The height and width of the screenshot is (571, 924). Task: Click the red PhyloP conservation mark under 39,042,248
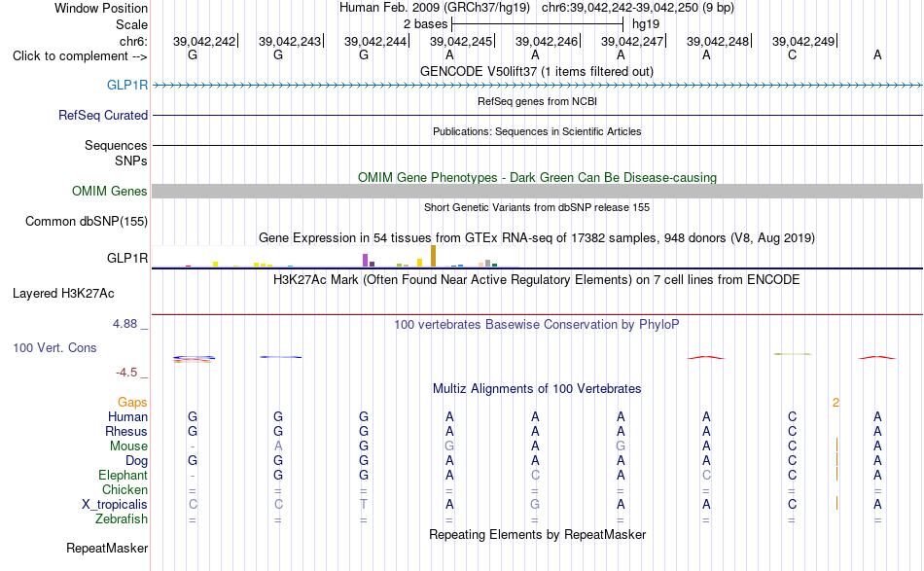tap(706, 357)
